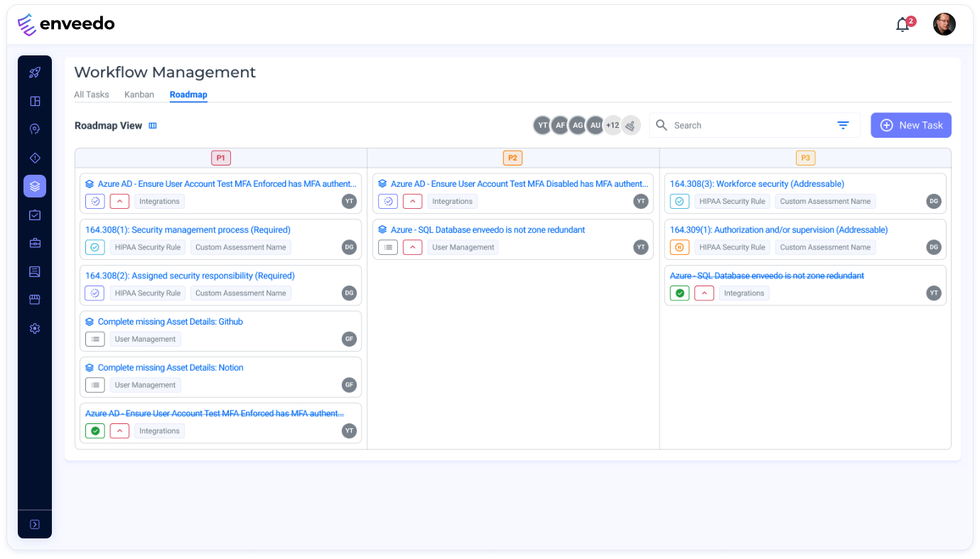Image resolution: width=980 pixels, height=559 pixels.
Task: Open the notifications bell with badge 2
Action: (903, 23)
